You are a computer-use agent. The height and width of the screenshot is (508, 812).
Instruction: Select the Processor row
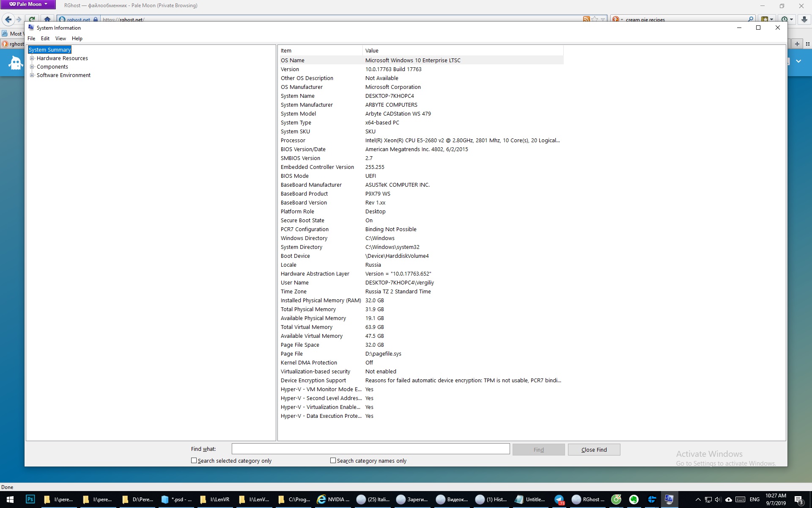tap(421, 141)
